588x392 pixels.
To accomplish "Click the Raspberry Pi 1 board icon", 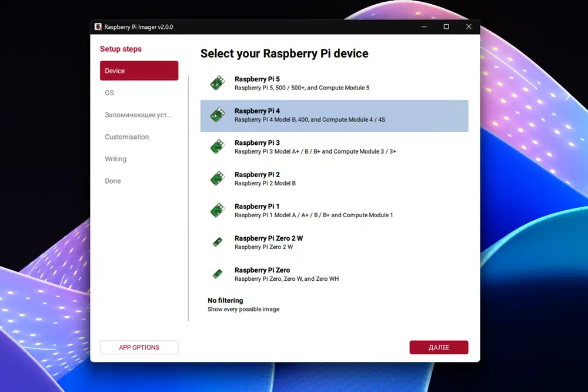I will point(217,211).
